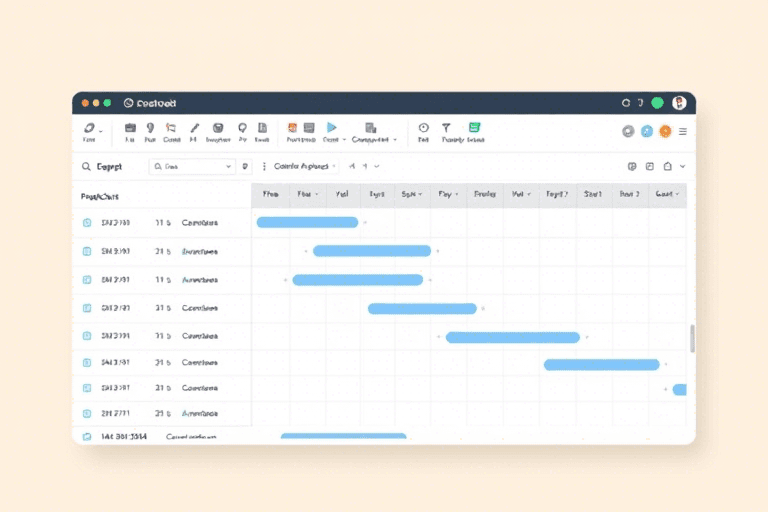The width and height of the screenshot is (768, 512).
Task: Click the magnifier icon beside the left panel title
Action: pyautogui.click(x=86, y=167)
